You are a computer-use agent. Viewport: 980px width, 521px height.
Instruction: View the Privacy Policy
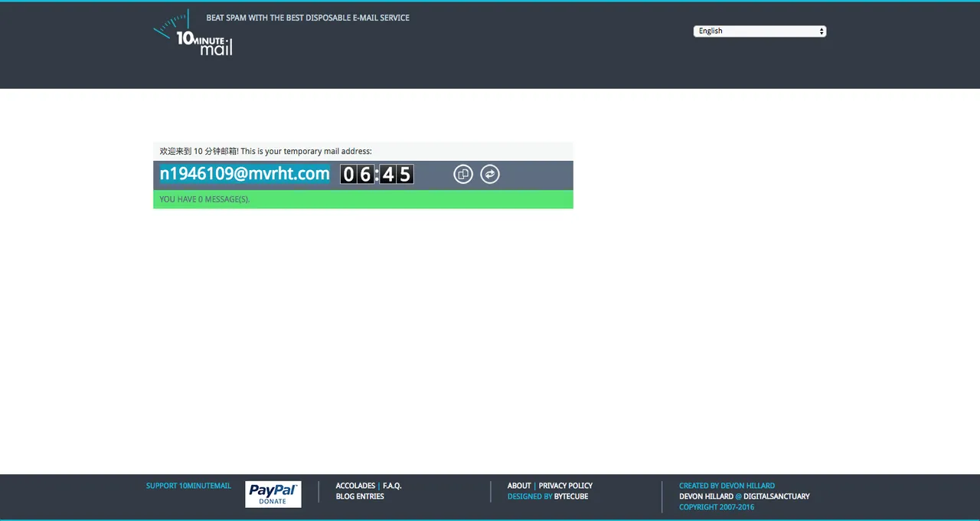[566, 486]
